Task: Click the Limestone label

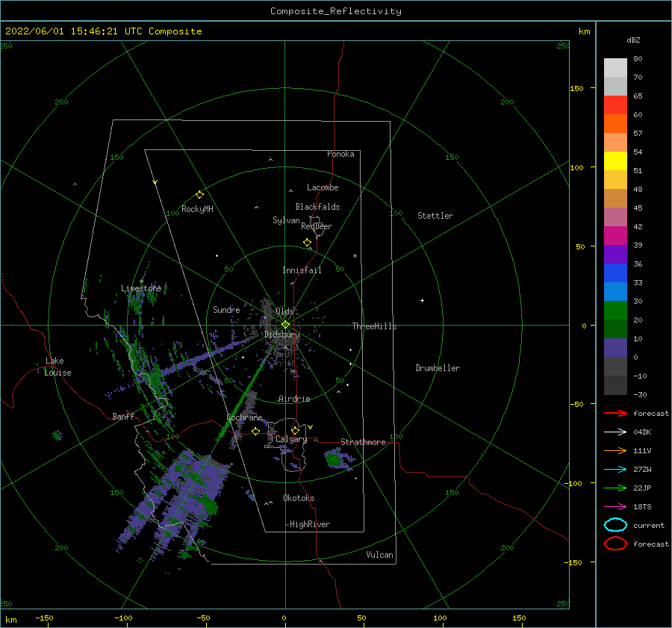Action: pyautogui.click(x=141, y=288)
